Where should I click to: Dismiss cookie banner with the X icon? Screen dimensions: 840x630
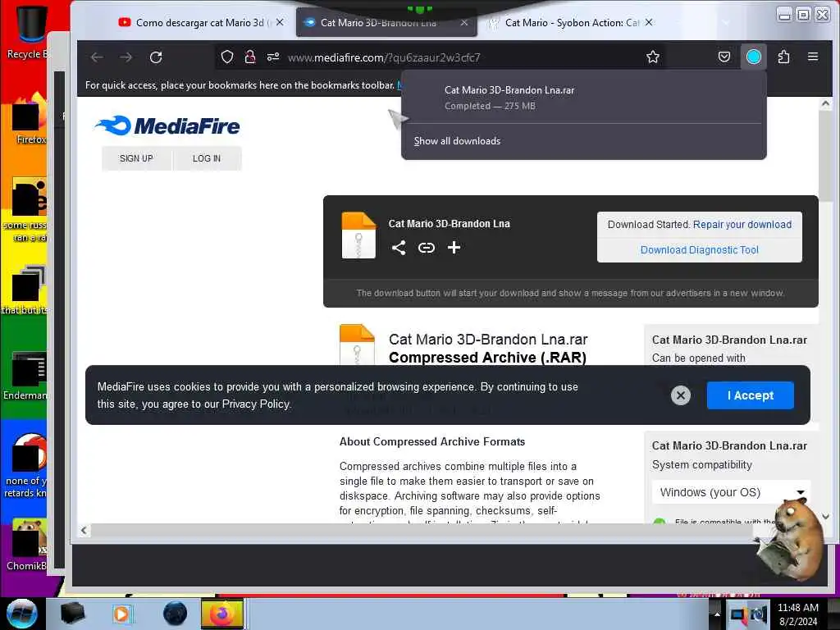[681, 395]
